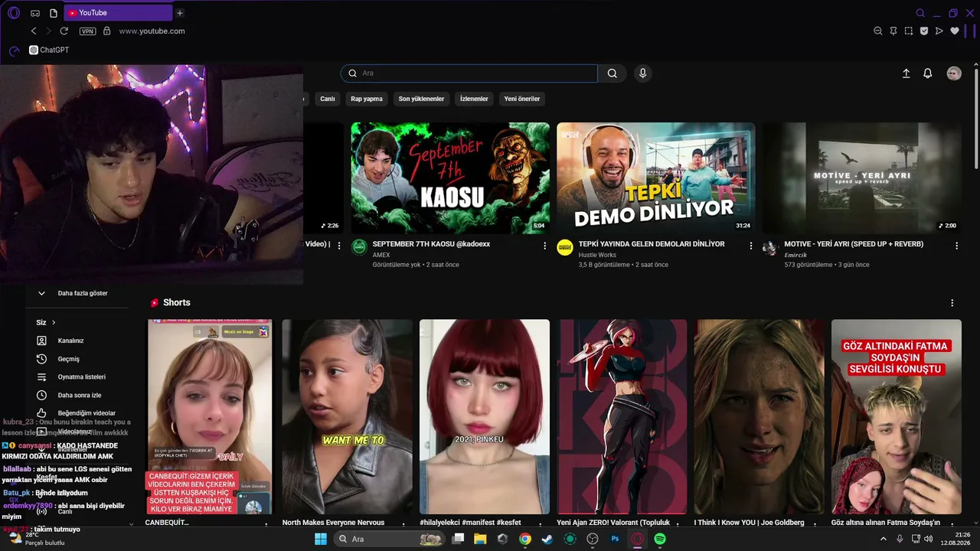Open the Windows Start menu
Viewport: 980px width, 551px height.
[321, 539]
